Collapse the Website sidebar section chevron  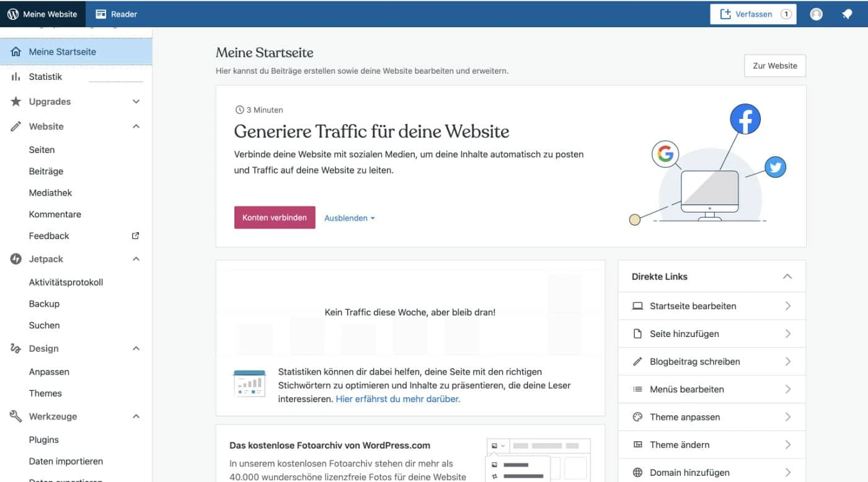tap(136, 126)
